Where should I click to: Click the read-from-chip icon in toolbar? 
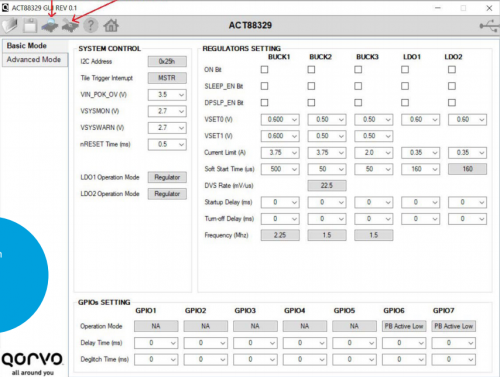click(x=50, y=26)
